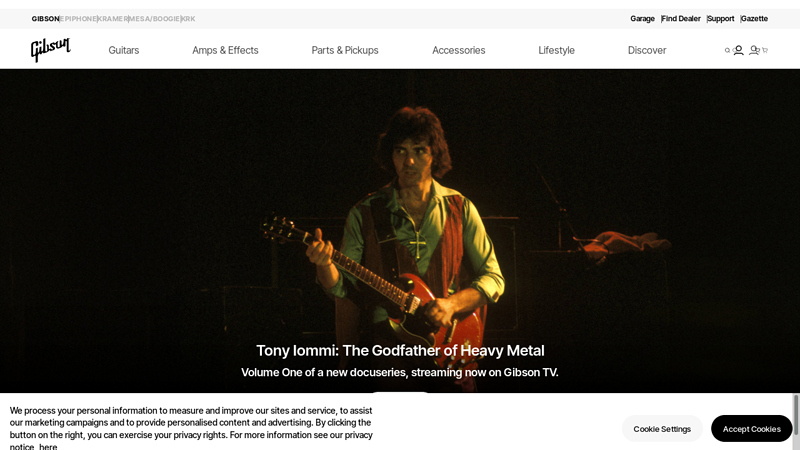Expand the Amps & Effects menu
The height and width of the screenshot is (450, 800).
(225, 50)
